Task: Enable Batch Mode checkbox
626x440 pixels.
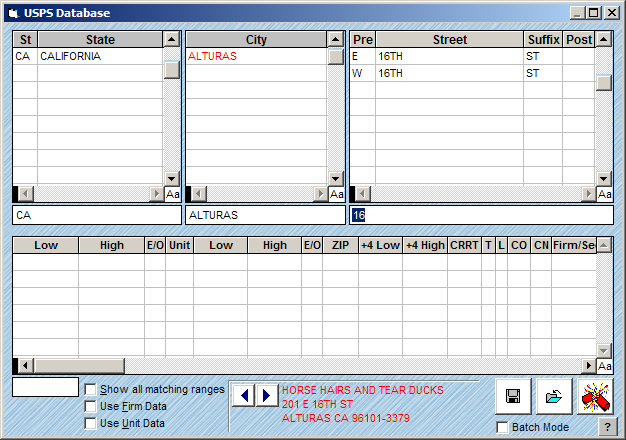Action: (503, 427)
